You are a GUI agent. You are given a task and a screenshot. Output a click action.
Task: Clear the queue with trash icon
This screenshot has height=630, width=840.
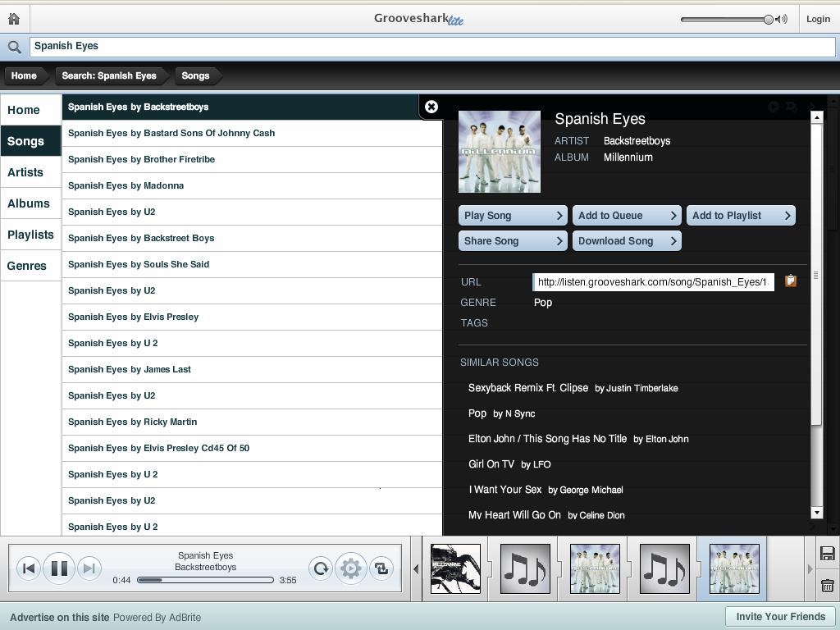tap(827, 584)
